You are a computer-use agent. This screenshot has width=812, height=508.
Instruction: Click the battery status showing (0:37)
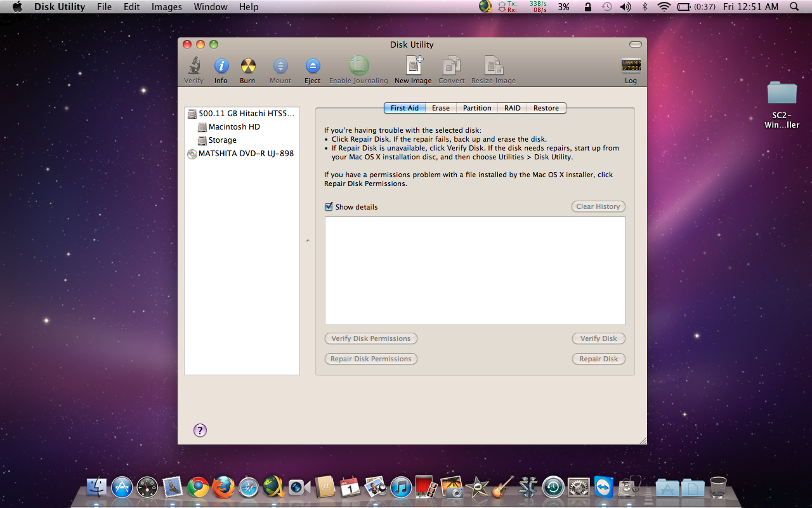pos(697,7)
